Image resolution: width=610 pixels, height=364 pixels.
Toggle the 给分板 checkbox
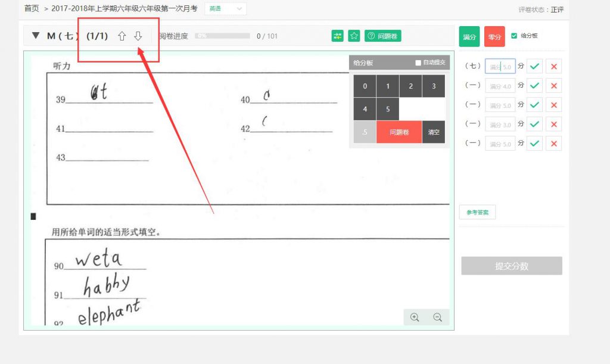click(x=515, y=36)
